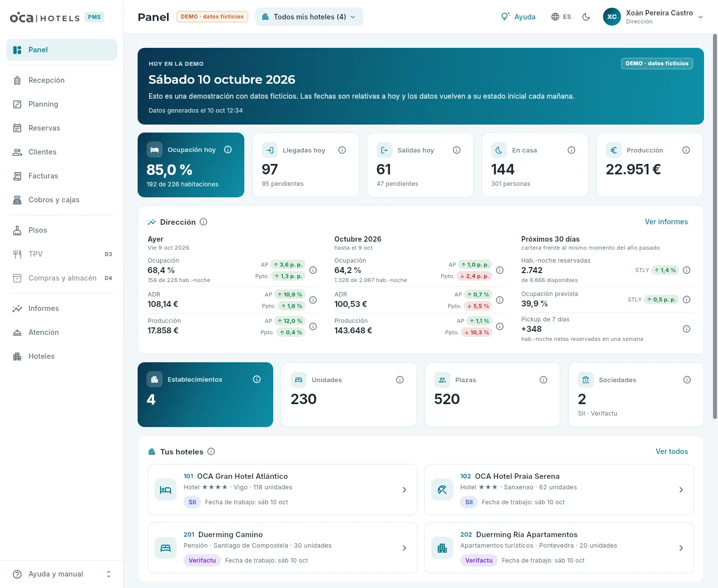Select the Facturas sidebar icon
The image size is (718, 588).
(x=17, y=176)
